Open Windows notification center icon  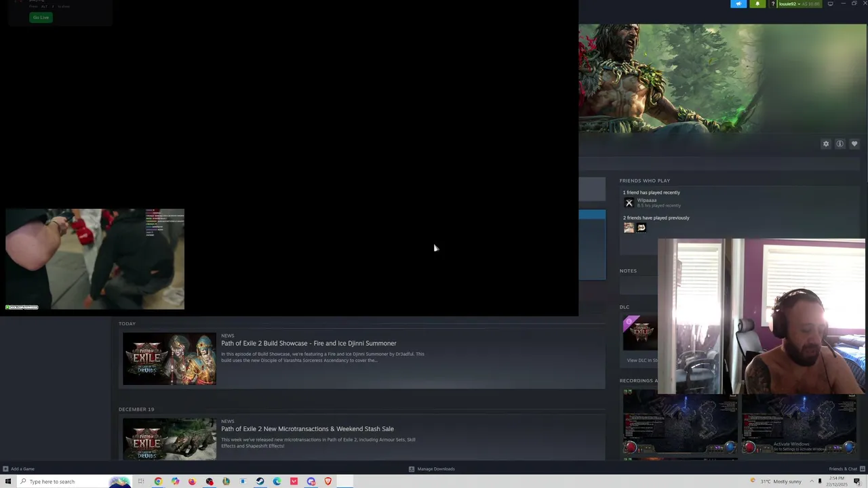(x=857, y=481)
